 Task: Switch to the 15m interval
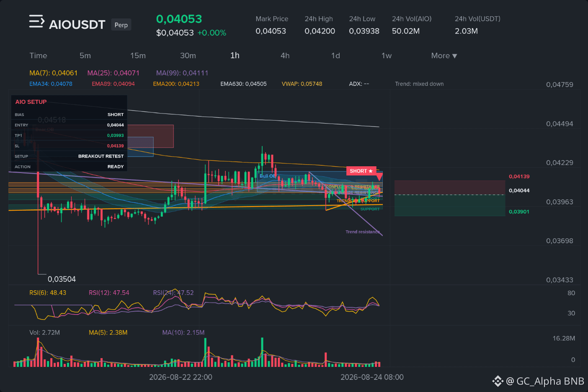coord(138,56)
